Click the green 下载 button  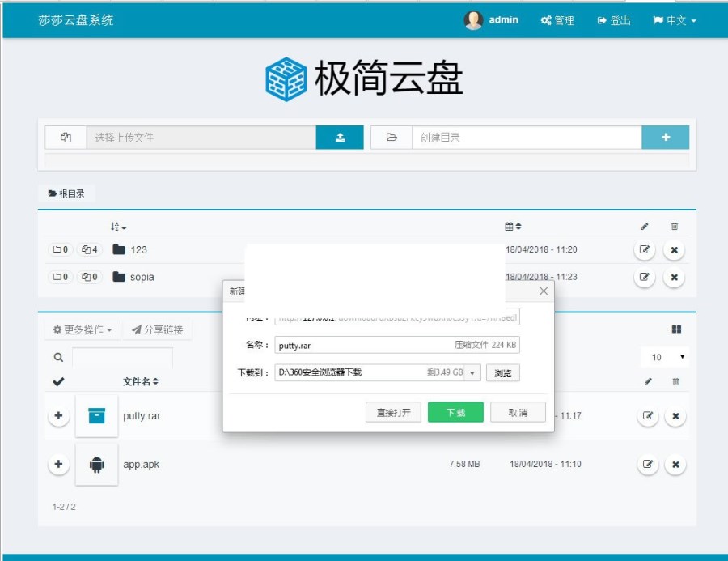point(455,412)
